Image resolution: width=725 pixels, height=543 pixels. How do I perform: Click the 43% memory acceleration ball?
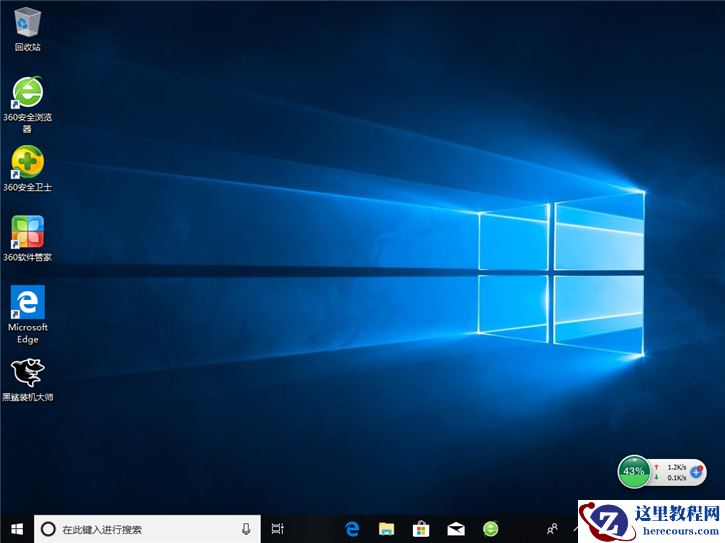click(633, 471)
